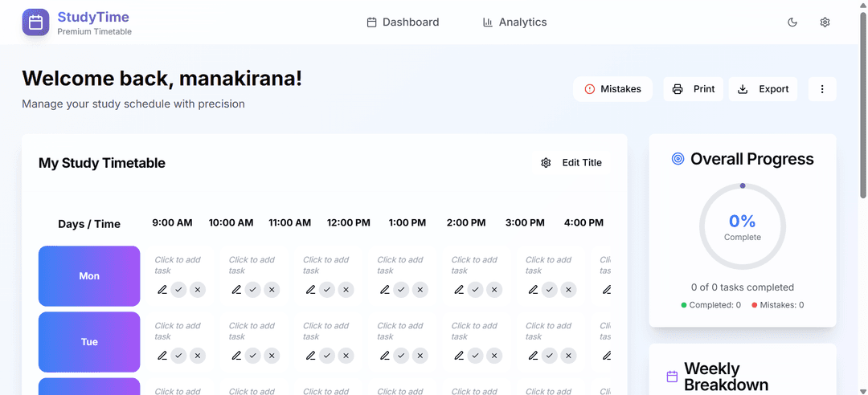Mark the Tuesday 9:00 AM task complete
The width and height of the screenshot is (868, 395).
click(x=178, y=355)
